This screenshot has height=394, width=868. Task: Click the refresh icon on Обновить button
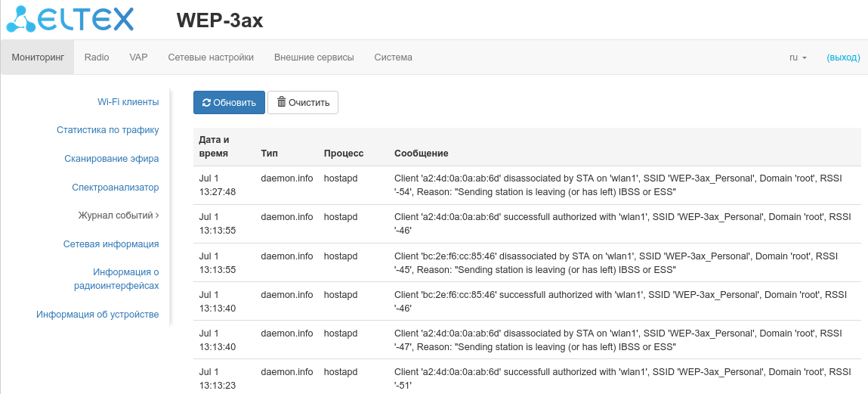[206, 103]
